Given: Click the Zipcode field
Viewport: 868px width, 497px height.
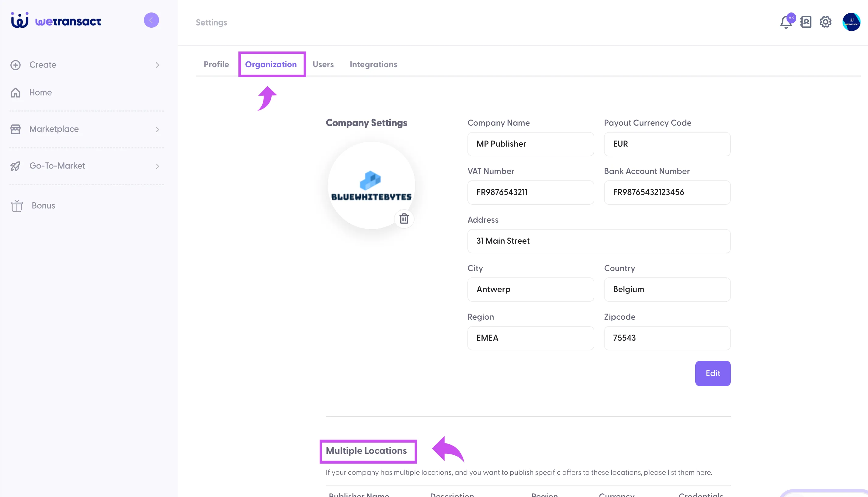Looking at the screenshot, I should tap(667, 338).
